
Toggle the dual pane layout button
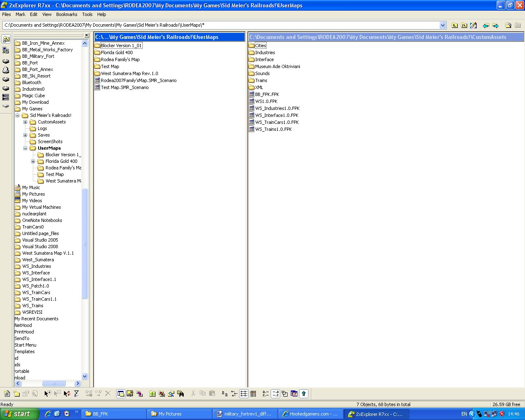(121, 394)
